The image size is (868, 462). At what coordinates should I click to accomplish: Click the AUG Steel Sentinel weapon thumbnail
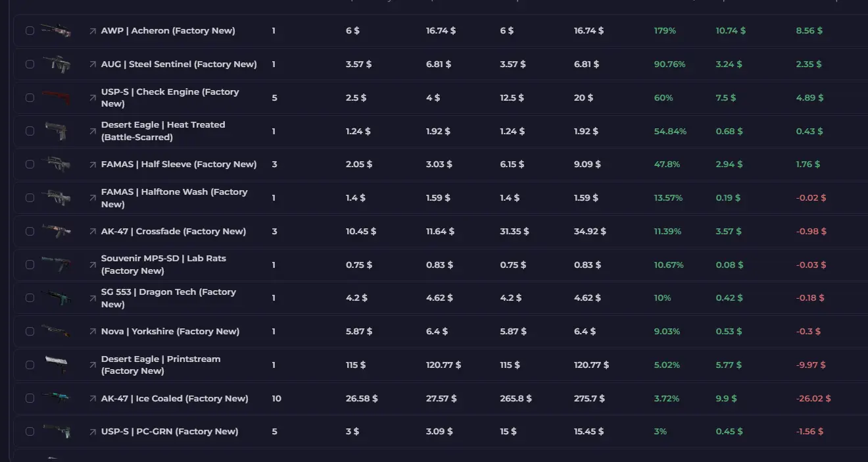(x=57, y=64)
